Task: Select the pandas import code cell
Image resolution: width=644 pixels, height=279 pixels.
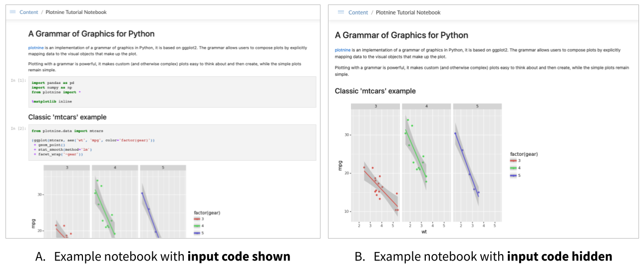Action: click(173, 92)
